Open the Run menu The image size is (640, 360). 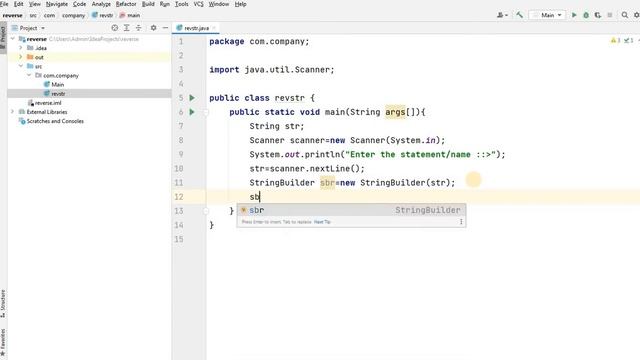tap(164, 4)
